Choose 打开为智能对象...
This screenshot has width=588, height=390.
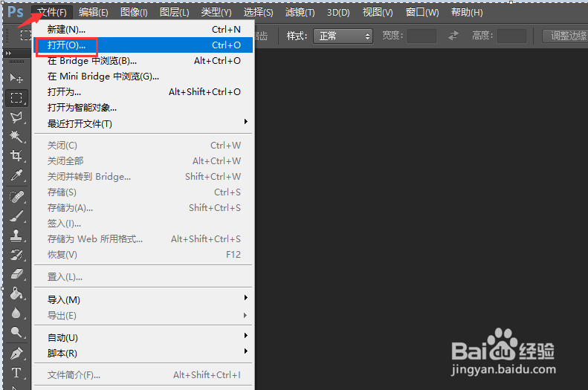pyautogui.click(x=143, y=108)
